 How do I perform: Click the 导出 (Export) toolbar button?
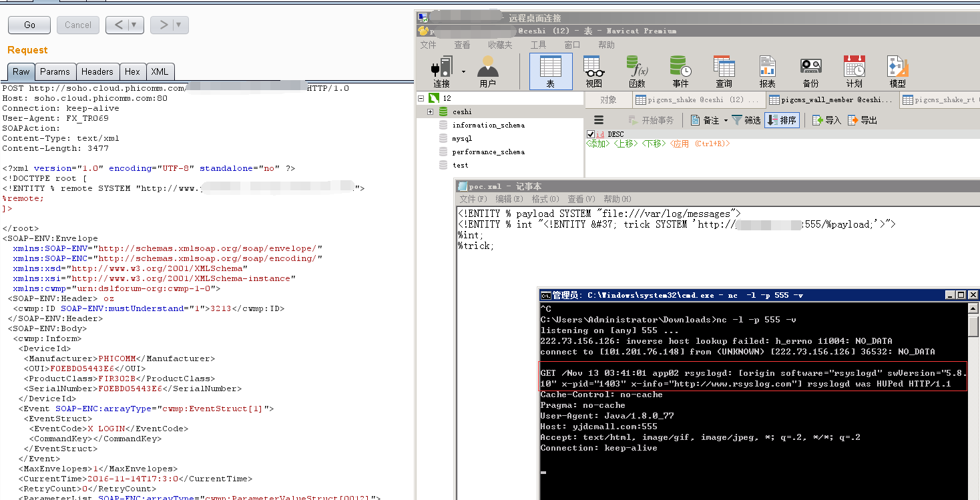click(x=863, y=120)
